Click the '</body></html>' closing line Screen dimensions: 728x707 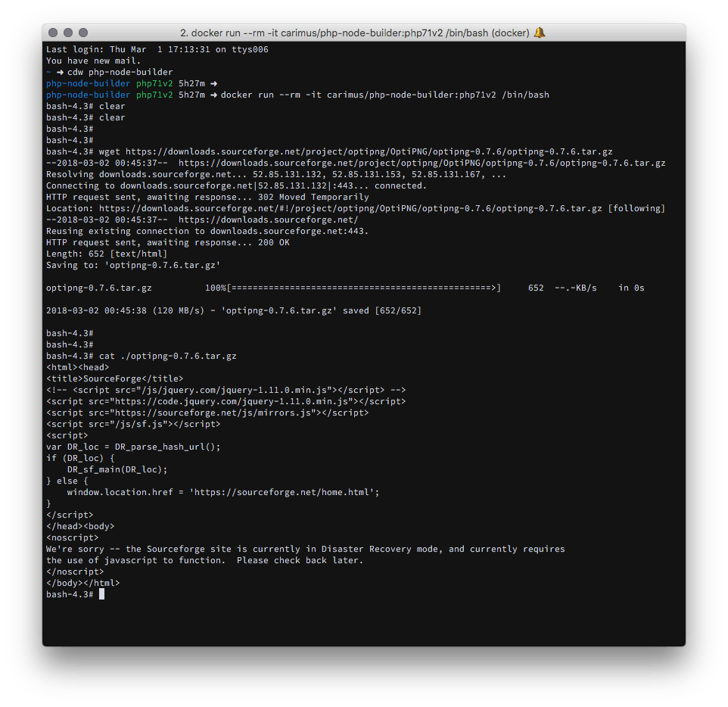[82, 583]
